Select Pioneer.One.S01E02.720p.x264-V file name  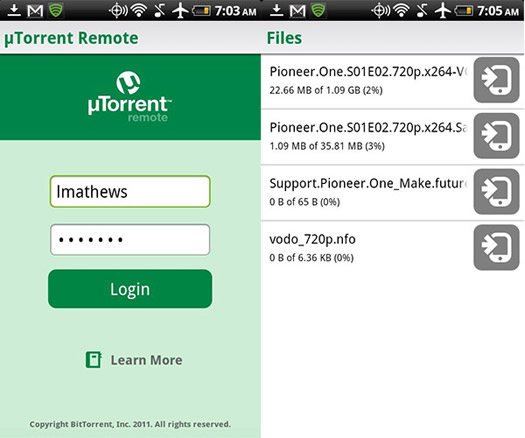click(x=368, y=72)
